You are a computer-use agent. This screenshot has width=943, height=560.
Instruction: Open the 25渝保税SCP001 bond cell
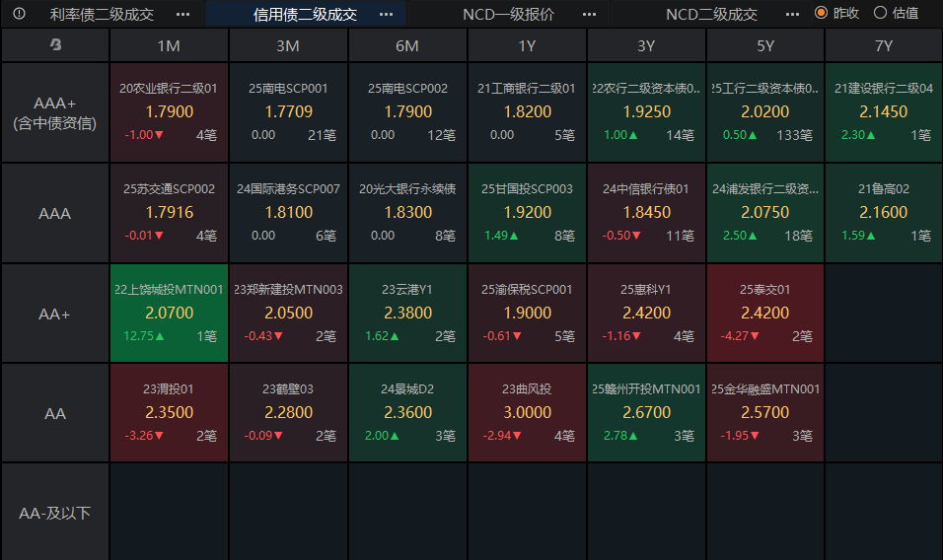(527, 314)
